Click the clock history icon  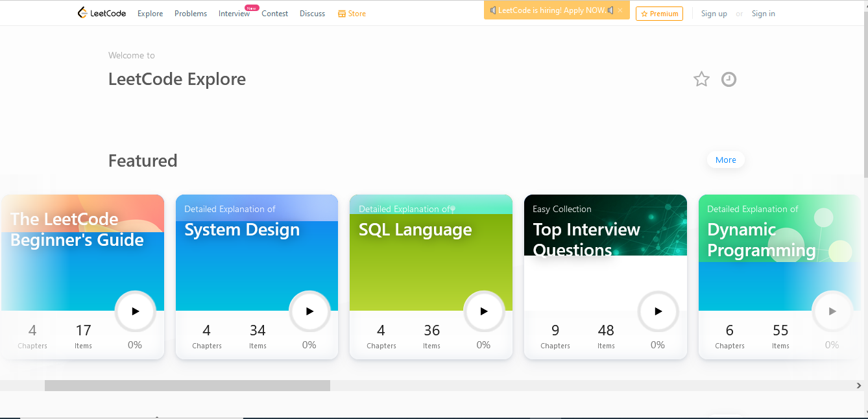(729, 79)
